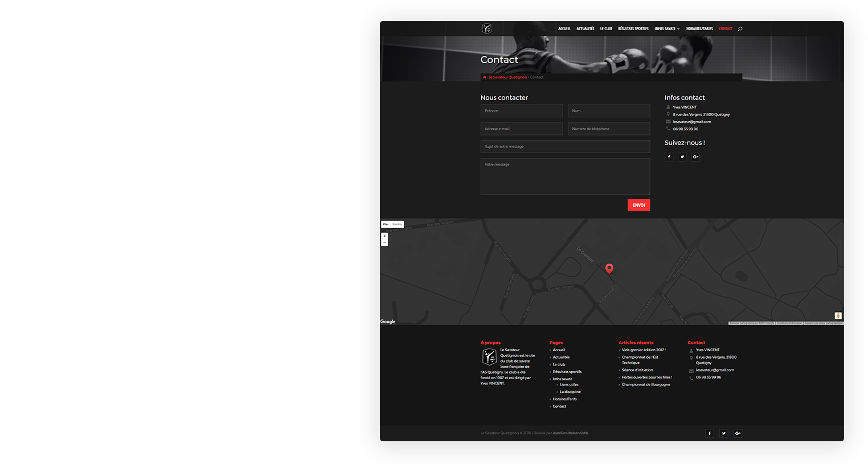
Task: Click the Google logo on map
Action: (388, 322)
